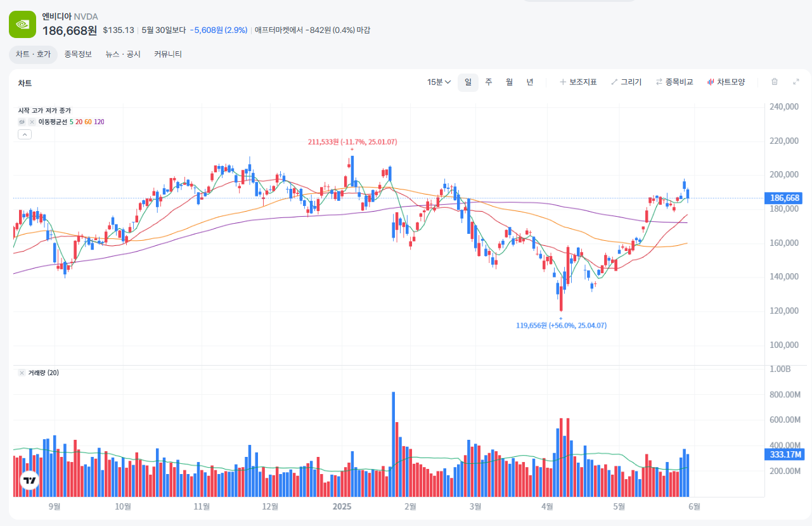Click the 186,668 current price label
The width and height of the screenshot is (812, 526).
click(785, 198)
